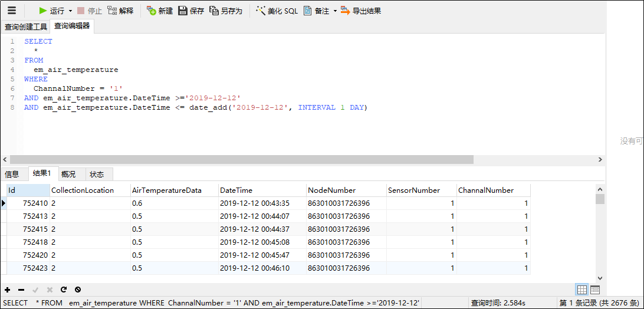
Task: Open the 结果1 tab
Action: (x=42, y=174)
